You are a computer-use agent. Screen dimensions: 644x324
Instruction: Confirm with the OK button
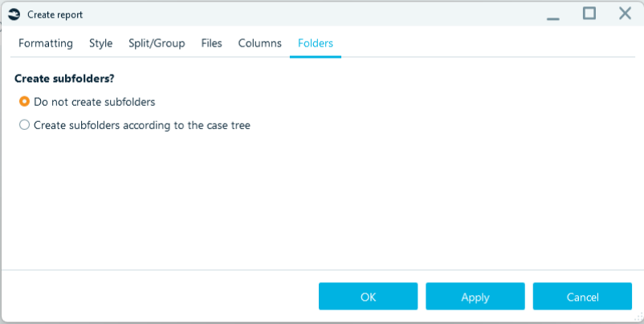pyautogui.click(x=368, y=296)
